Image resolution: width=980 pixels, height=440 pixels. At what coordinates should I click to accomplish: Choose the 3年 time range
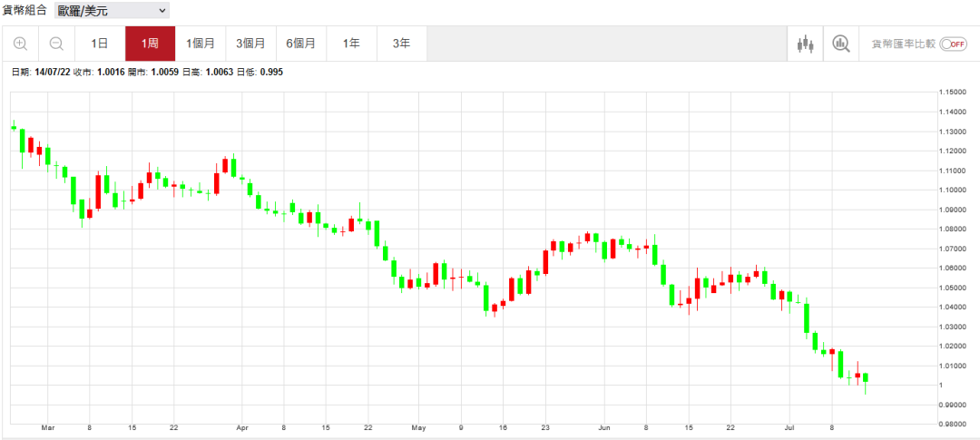[401, 44]
